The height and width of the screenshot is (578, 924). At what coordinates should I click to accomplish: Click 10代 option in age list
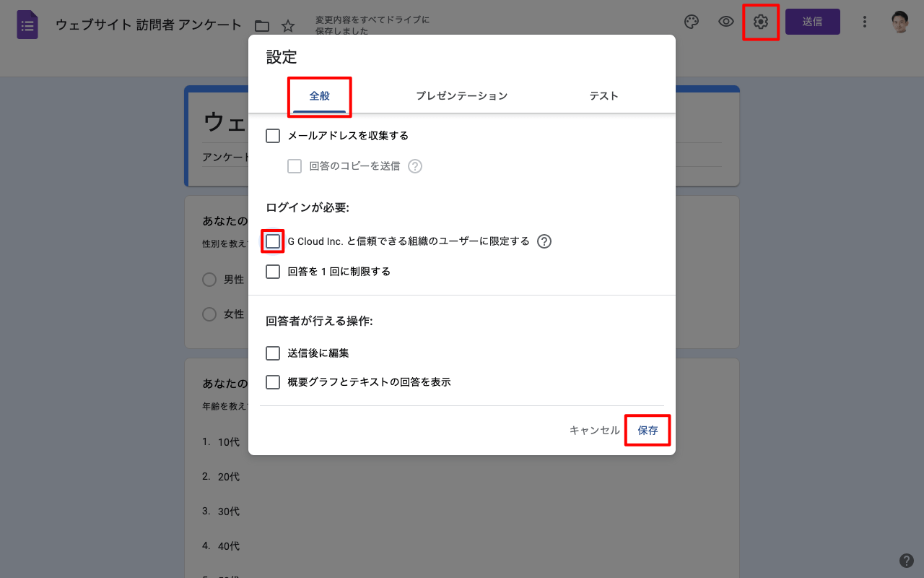pos(229,442)
